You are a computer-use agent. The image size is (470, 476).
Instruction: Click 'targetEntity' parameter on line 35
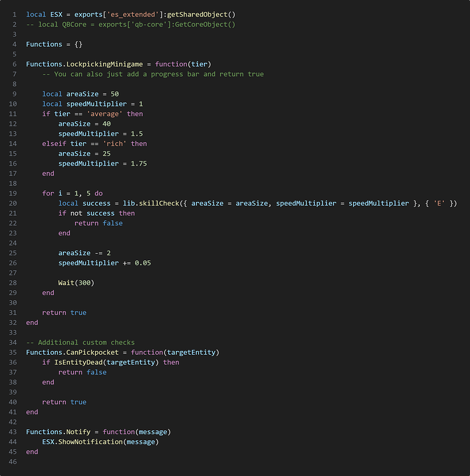tap(191, 352)
